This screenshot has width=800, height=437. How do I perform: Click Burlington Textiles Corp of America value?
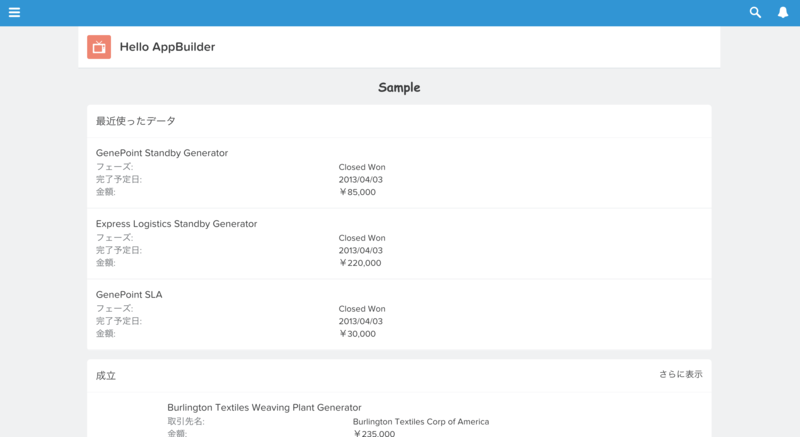point(421,422)
